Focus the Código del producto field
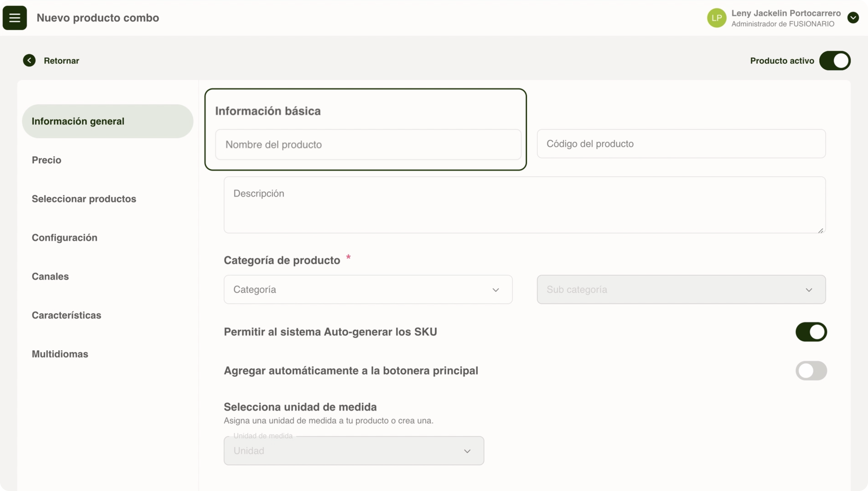Viewport: 868px width, 491px height. click(x=681, y=144)
